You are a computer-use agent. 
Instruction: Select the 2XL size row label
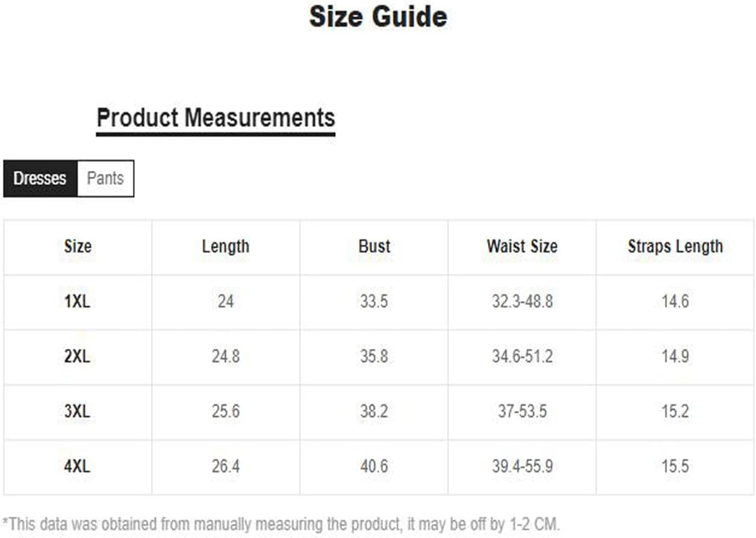click(77, 356)
